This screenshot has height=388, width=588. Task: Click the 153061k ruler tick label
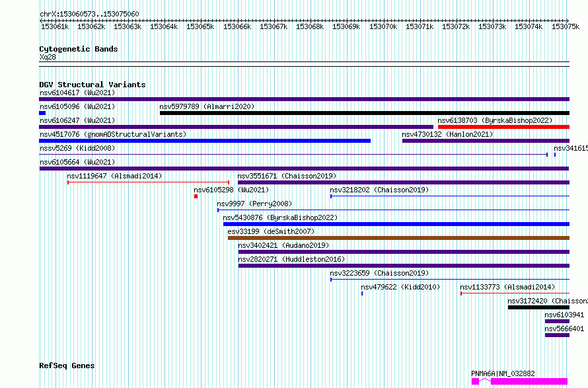[55, 26]
